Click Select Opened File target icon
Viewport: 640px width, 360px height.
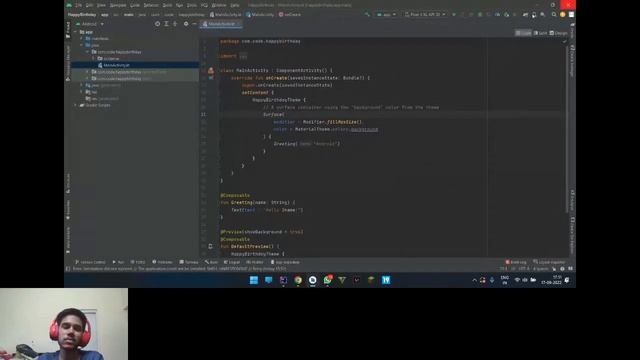[x=158, y=24]
